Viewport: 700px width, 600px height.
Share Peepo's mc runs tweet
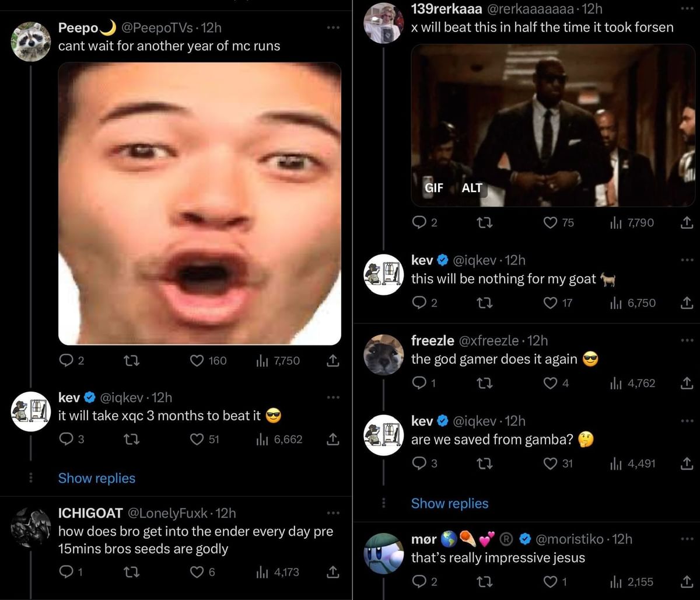point(332,361)
